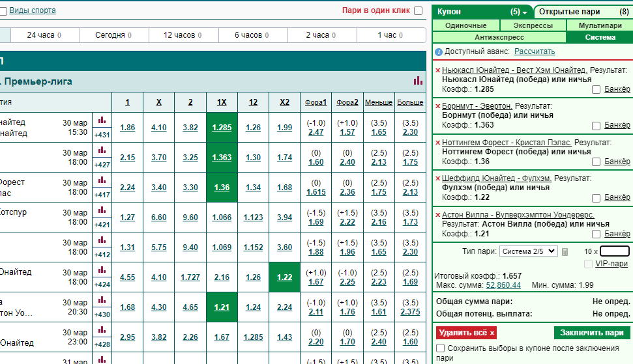The width and height of the screenshot is (633, 364).
Task: Enable Пари в один клик checkbox
Action: click(419, 11)
